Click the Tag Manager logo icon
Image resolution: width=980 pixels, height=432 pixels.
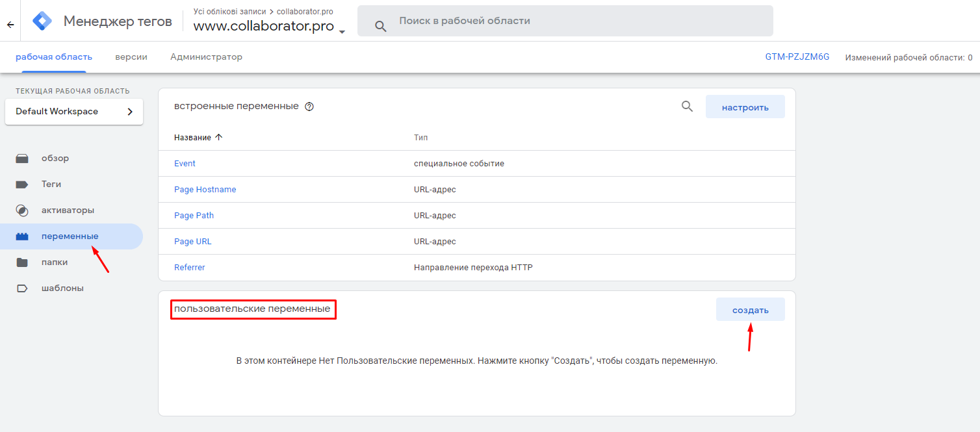(43, 21)
